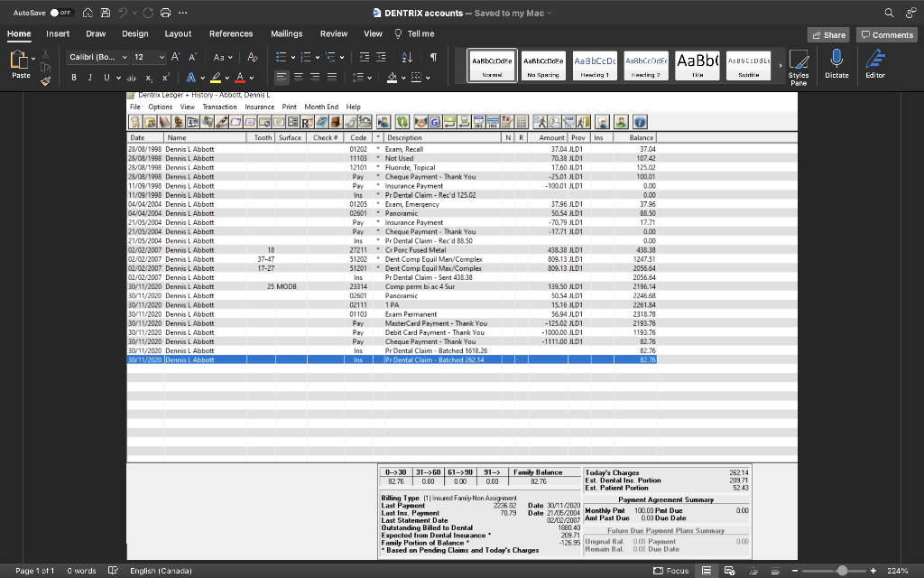Toggle Bold formatting
Screen dimensions: 924x578
point(73,77)
